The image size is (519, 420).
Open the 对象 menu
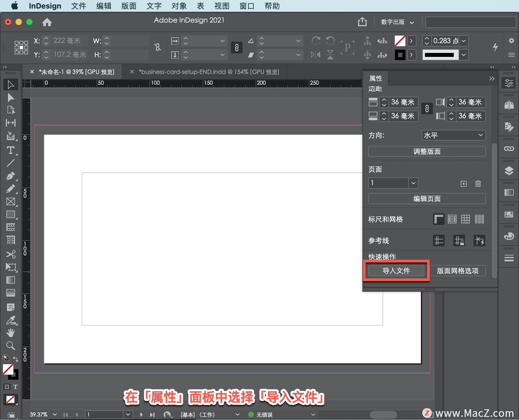[x=179, y=6]
